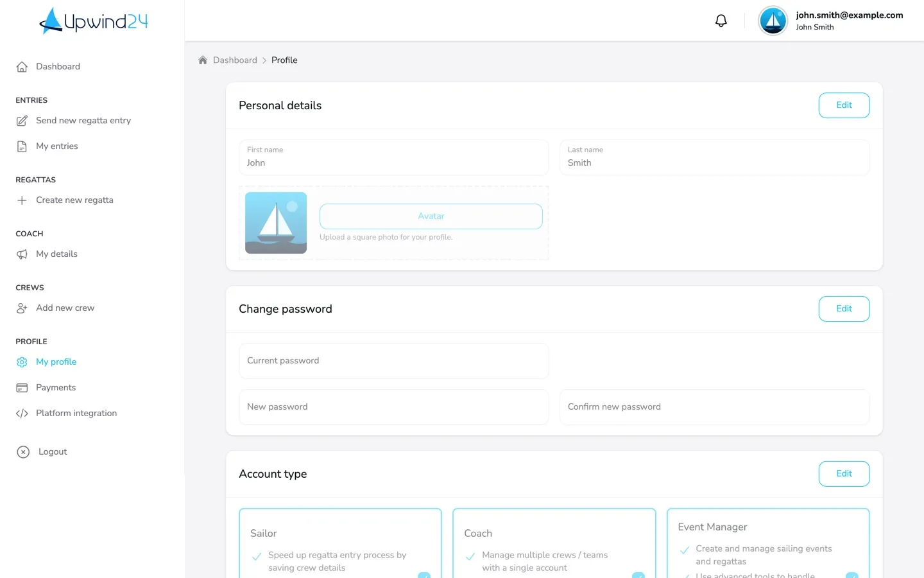Image resolution: width=924 pixels, height=578 pixels.
Task: Click the Upwind24 logo
Action: 94,21
